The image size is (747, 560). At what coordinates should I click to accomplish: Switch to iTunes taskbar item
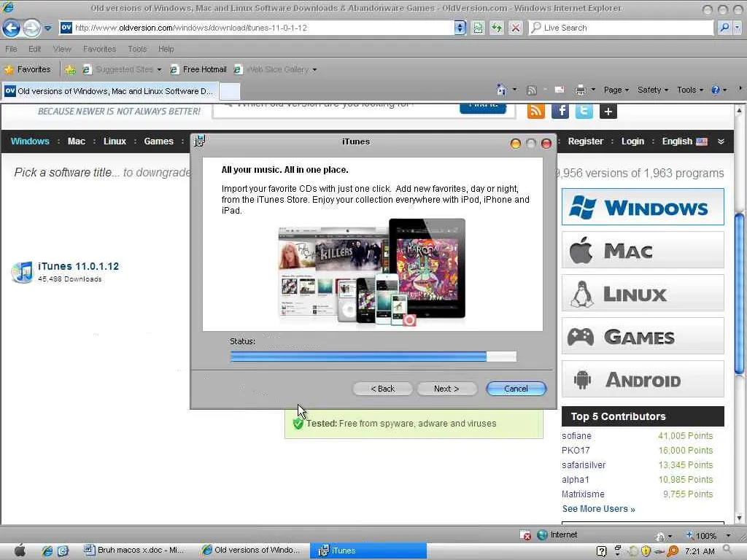(x=368, y=551)
